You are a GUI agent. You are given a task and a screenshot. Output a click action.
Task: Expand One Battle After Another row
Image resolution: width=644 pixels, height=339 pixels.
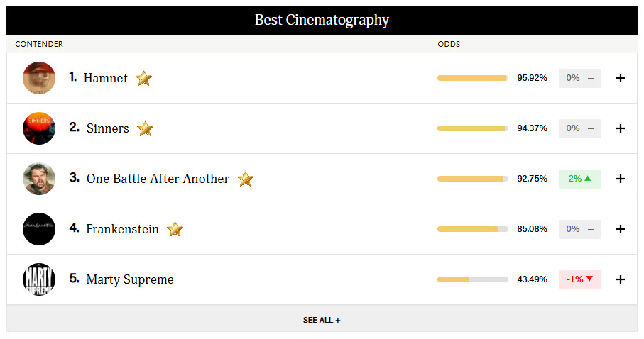point(621,179)
